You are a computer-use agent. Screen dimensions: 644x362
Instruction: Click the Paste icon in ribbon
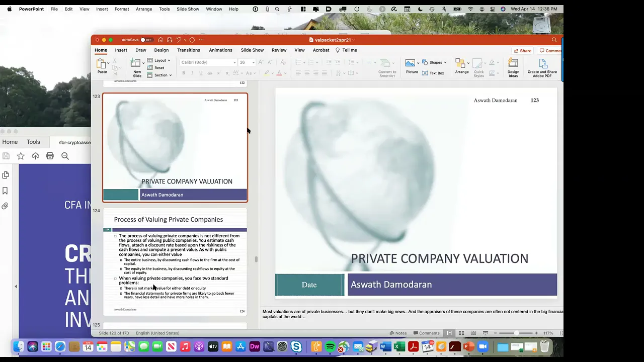click(x=102, y=66)
